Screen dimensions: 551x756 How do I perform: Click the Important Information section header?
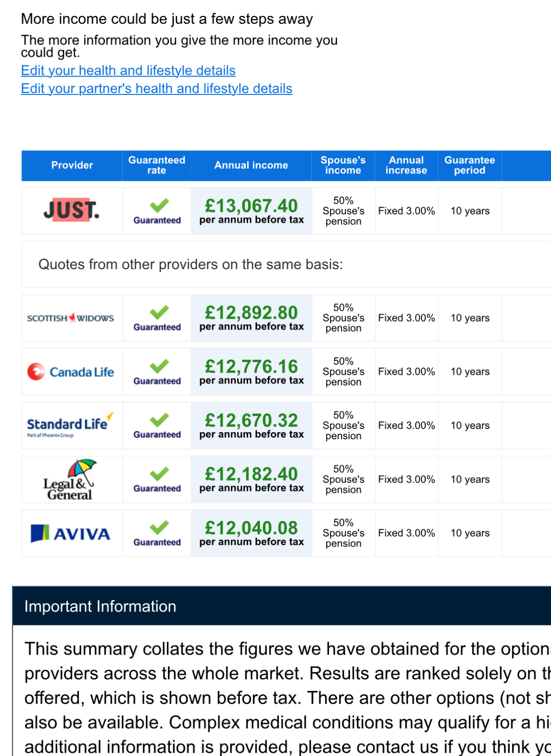click(x=100, y=606)
